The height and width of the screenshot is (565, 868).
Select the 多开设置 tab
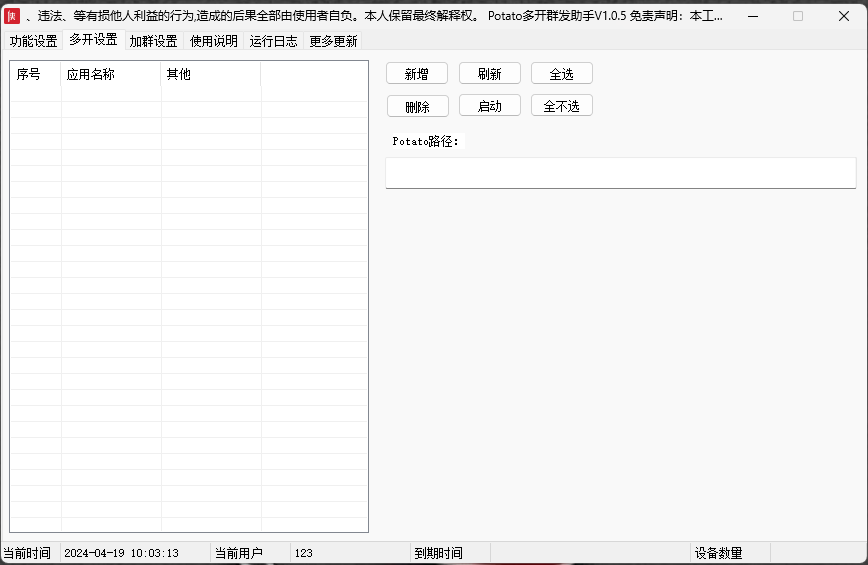pyautogui.click(x=93, y=40)
